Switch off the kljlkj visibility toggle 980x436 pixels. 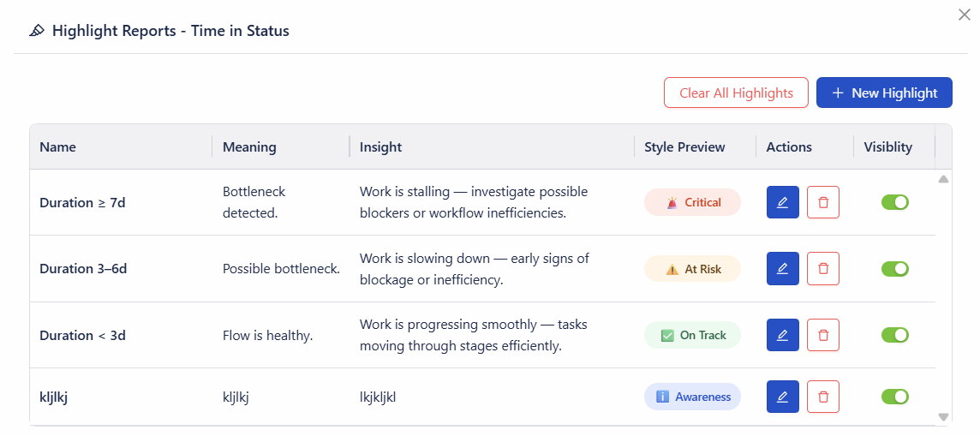click(894, 397)
